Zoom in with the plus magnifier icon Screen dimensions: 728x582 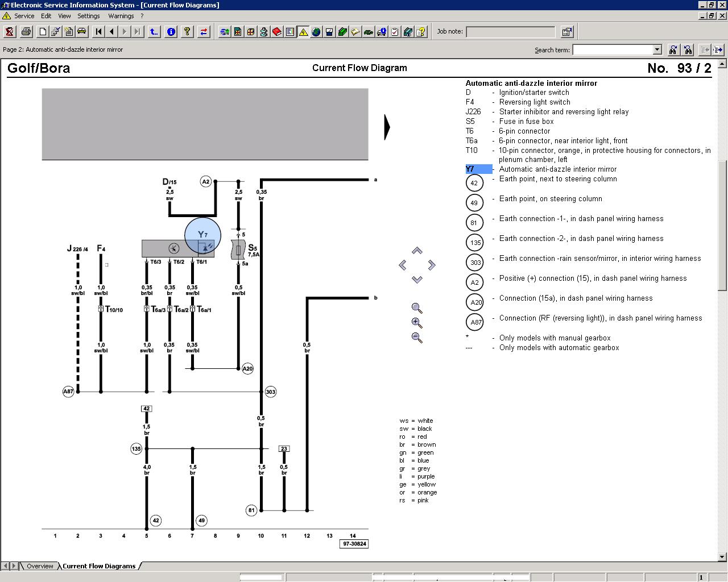[417, 323]
